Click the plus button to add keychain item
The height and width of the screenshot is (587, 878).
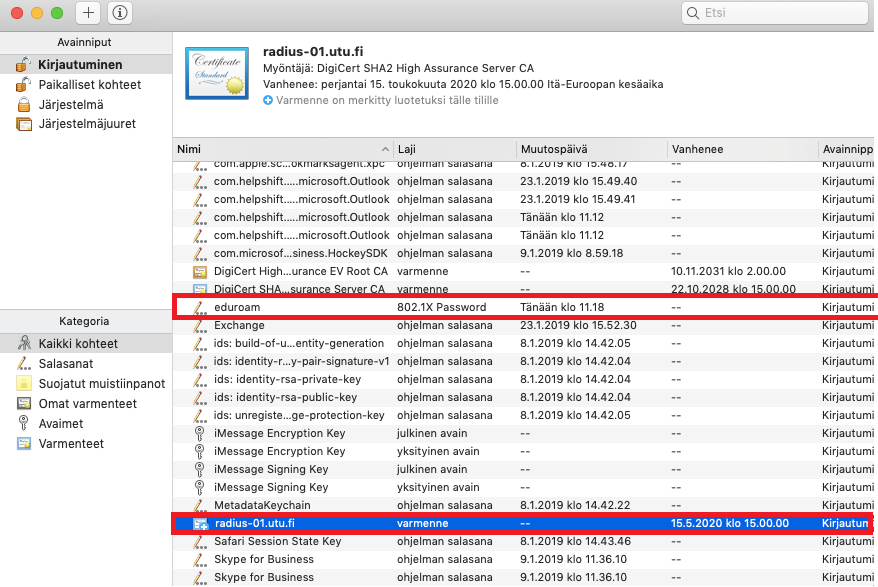(x=89, y=13)
